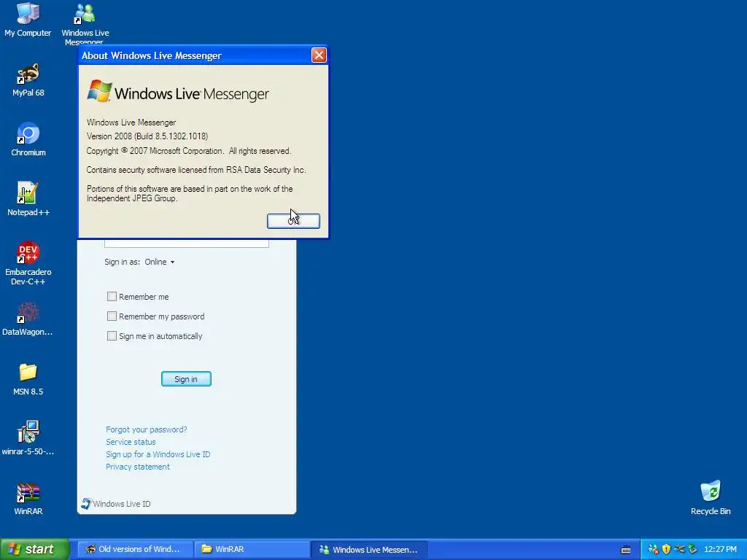747x560 pixels.
Task: Open the 'Sign in as: Online' status dropdown
Action: (160, 262)
